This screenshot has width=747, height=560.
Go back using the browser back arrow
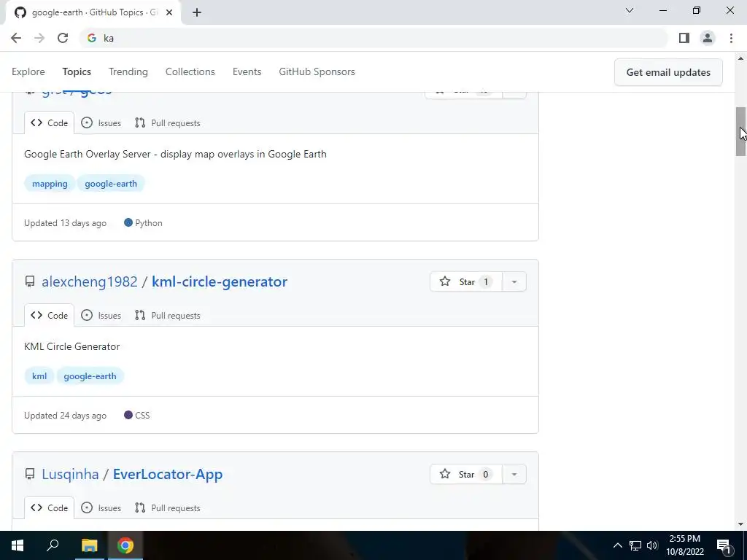click(16, 38)
